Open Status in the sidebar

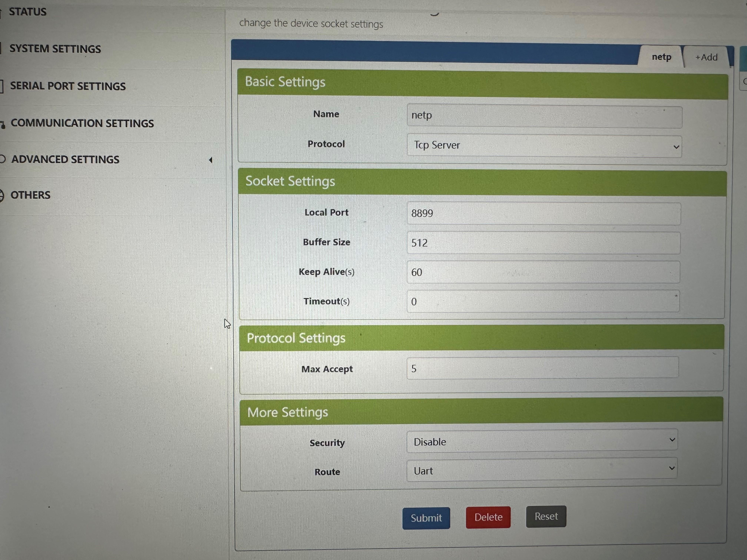28,12
